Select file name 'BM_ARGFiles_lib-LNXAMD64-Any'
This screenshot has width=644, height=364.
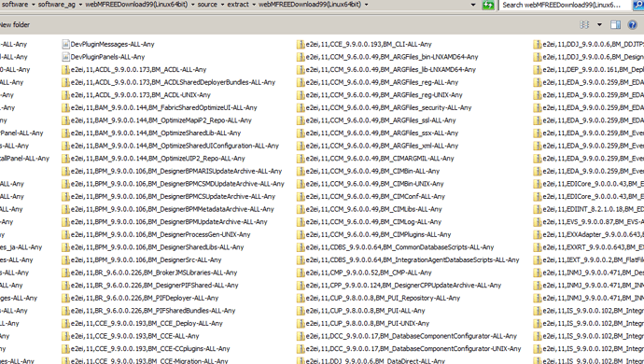coord(427,70)
